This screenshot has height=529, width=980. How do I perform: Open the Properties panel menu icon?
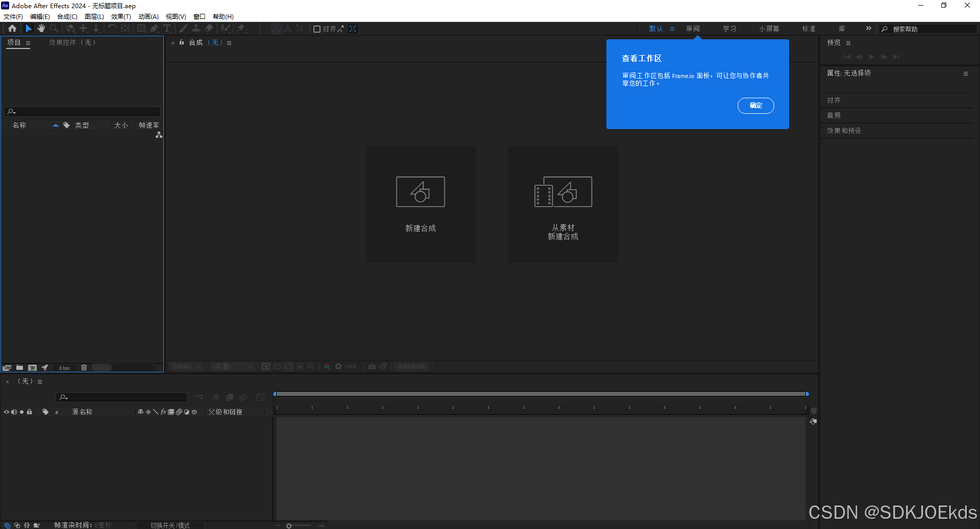(966, 73)
